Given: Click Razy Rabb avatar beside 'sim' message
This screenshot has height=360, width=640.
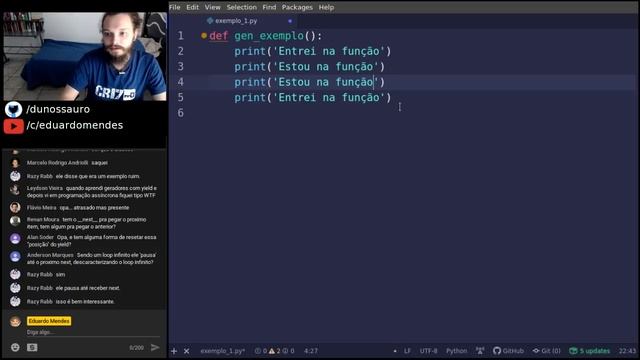Looking at the screenshot, I should pyautogui.click(x=15, y=274).
